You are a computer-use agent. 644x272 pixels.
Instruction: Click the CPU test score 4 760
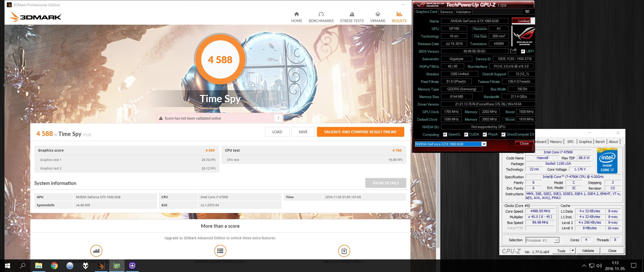pos(397,150)
